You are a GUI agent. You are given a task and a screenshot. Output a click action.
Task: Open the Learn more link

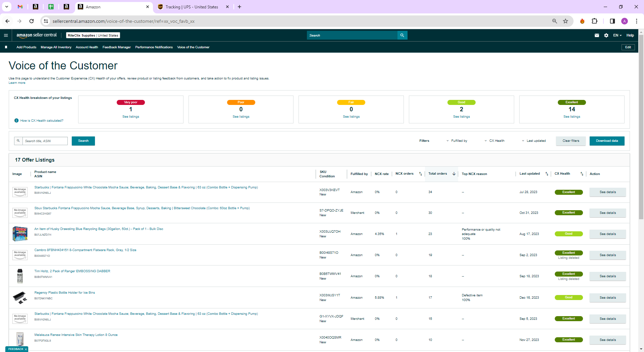click(x=17, y=83)
